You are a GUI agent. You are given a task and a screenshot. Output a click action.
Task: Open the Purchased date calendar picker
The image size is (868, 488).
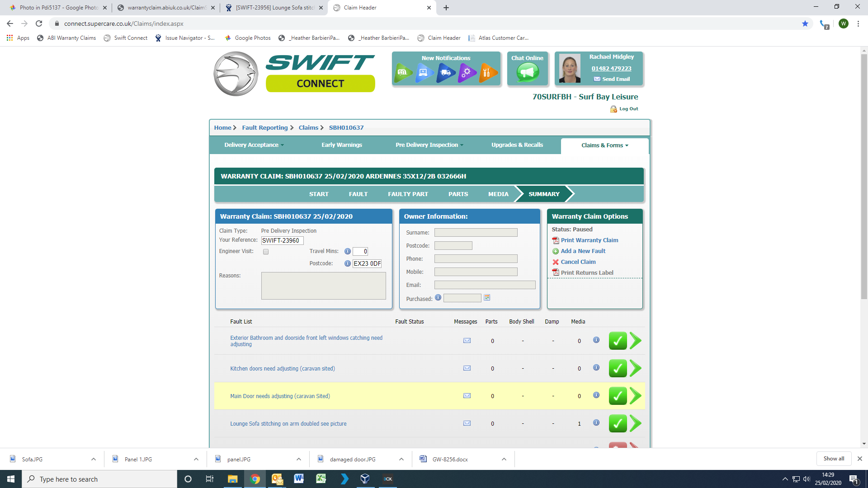pos(487,298)
